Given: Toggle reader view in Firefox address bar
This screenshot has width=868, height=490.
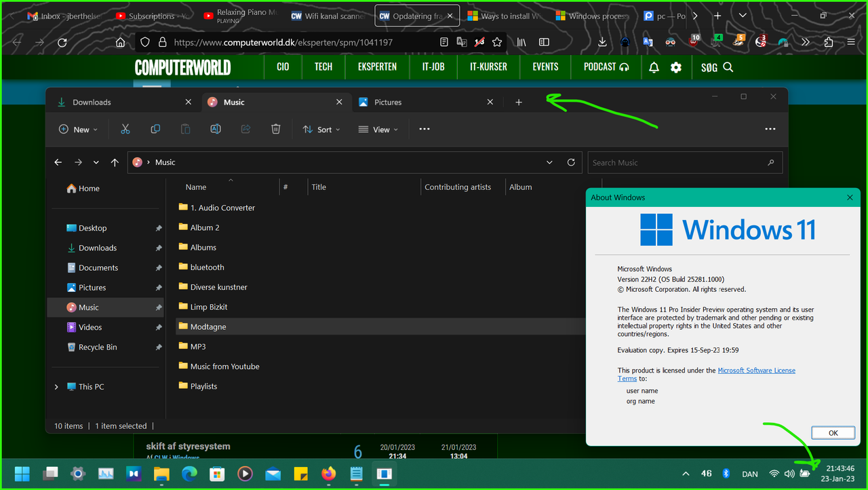Looking at the screenshot, I should coord(444,42).
